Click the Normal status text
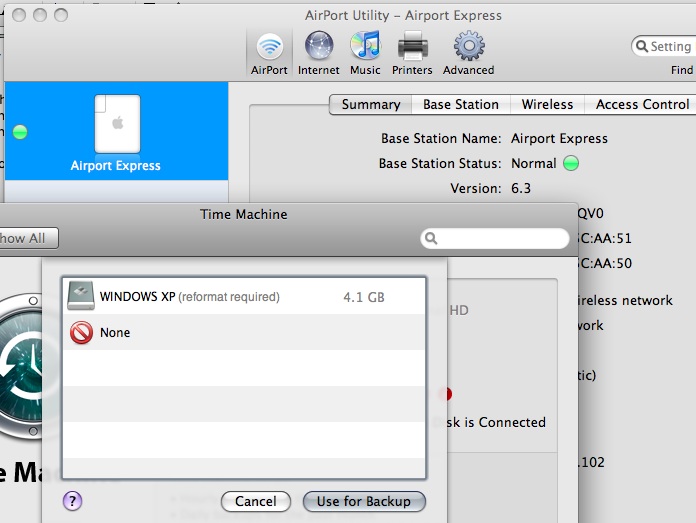The image size is (696, 523). pos(534,163)
